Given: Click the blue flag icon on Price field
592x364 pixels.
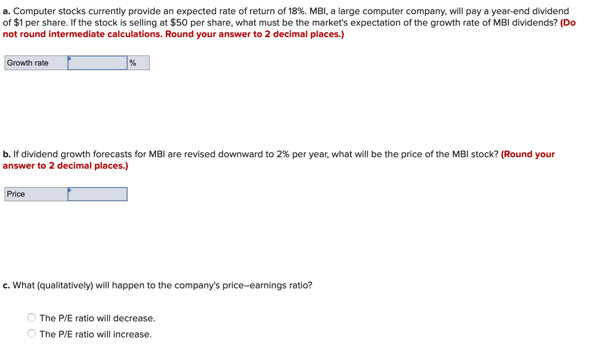Looking at the screenshot, I should 69,190.
